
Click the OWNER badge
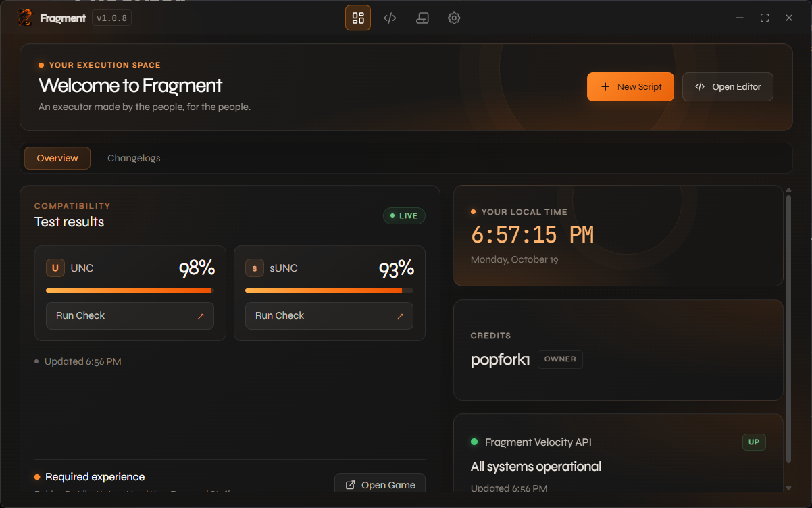[560, 359]
